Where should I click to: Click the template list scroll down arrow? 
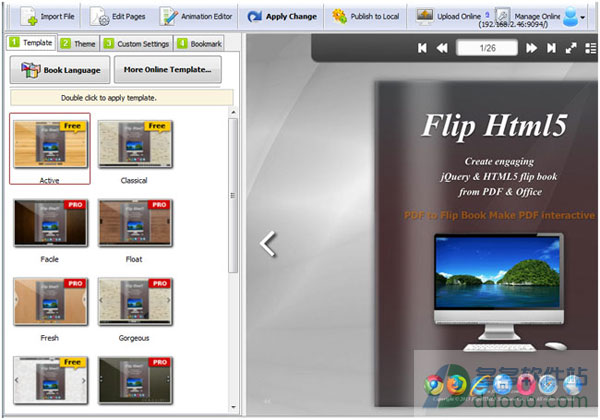coord(233,407)
